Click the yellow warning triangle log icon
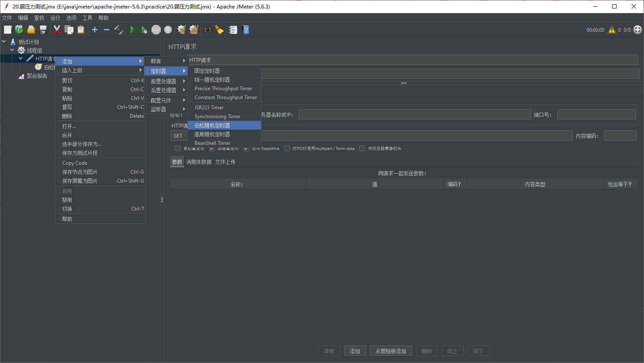This screenshot has width=644, height=363. click(x=612, y=30)
